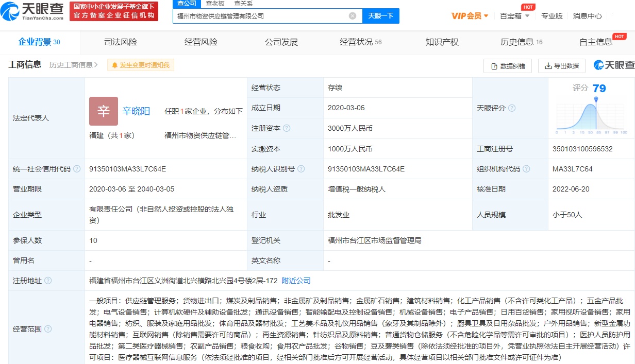This screenshot has height=364, width=635.
Task: Click help icon next to 注册地址
Action: [x=48, y=281]
